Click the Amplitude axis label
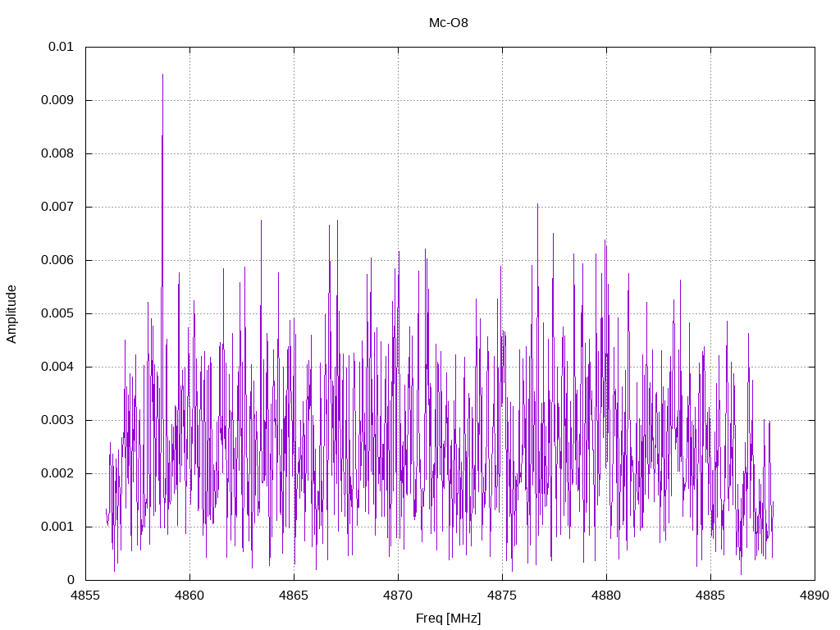 click(x=11, y=314)
